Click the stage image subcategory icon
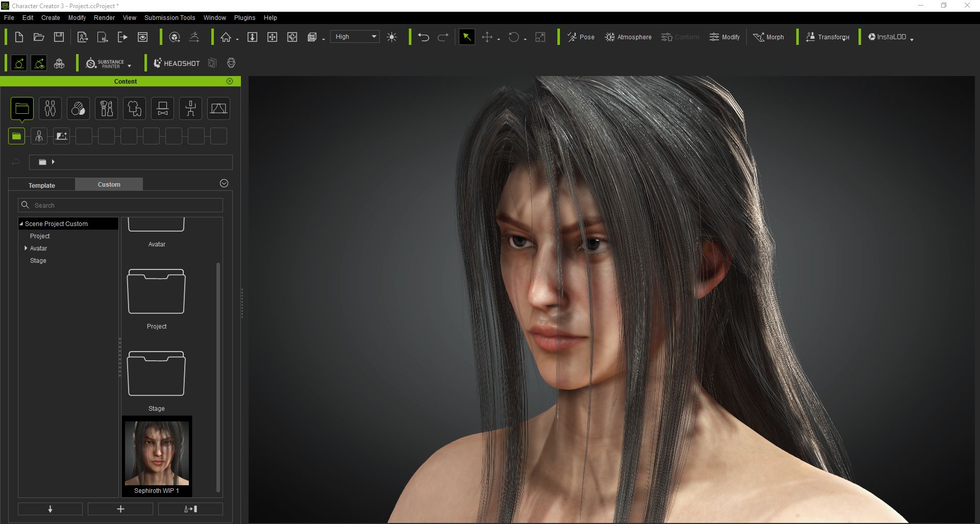Screen dimensions: 980x524 tap(61, 136)
